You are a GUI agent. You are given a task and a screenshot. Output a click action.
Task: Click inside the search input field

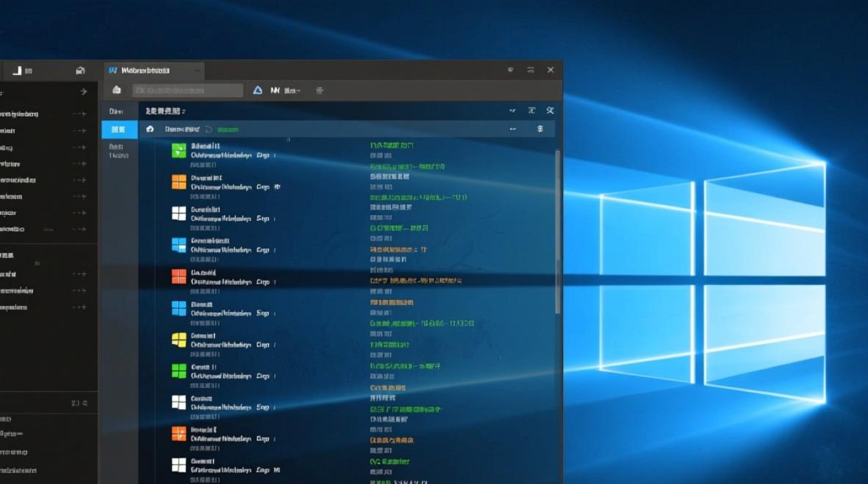point(187,90)
